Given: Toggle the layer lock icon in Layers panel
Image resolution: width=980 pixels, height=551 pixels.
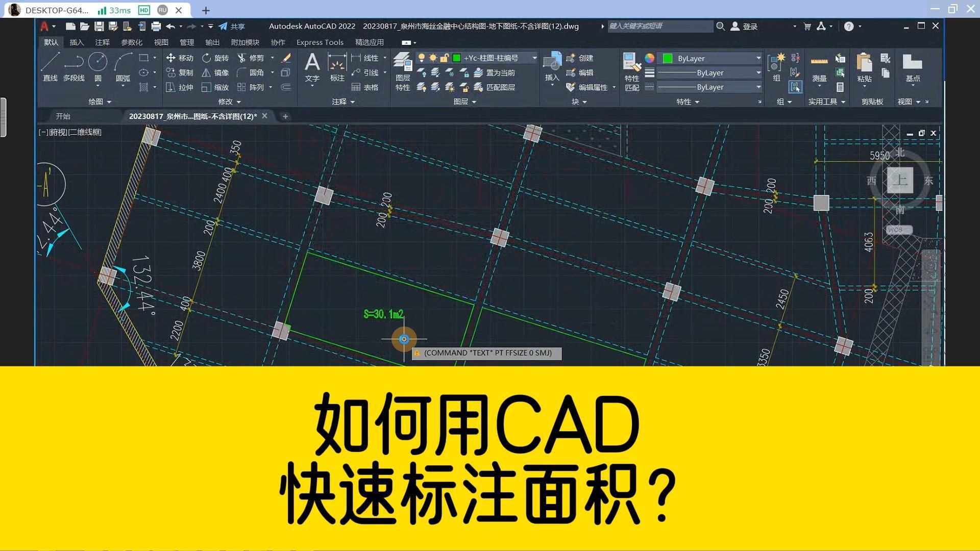Looking at the screenshot, I should coord(444,58).
